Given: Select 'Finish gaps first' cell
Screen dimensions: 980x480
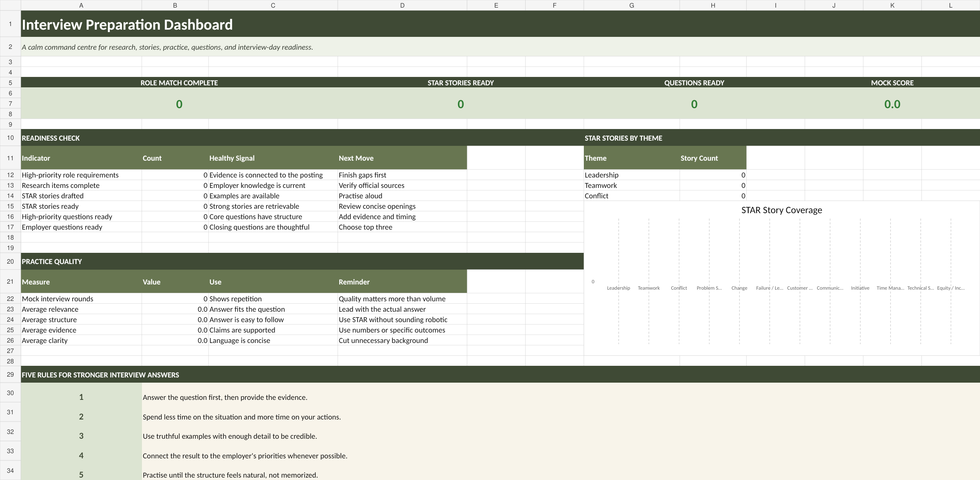Looking at the screenshot, I should tap(402, 175).
